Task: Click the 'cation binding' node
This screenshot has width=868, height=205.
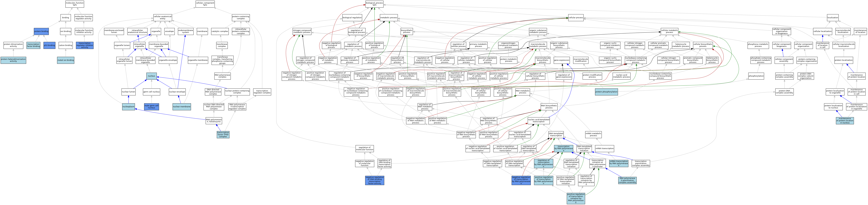Action: point(66,45)
